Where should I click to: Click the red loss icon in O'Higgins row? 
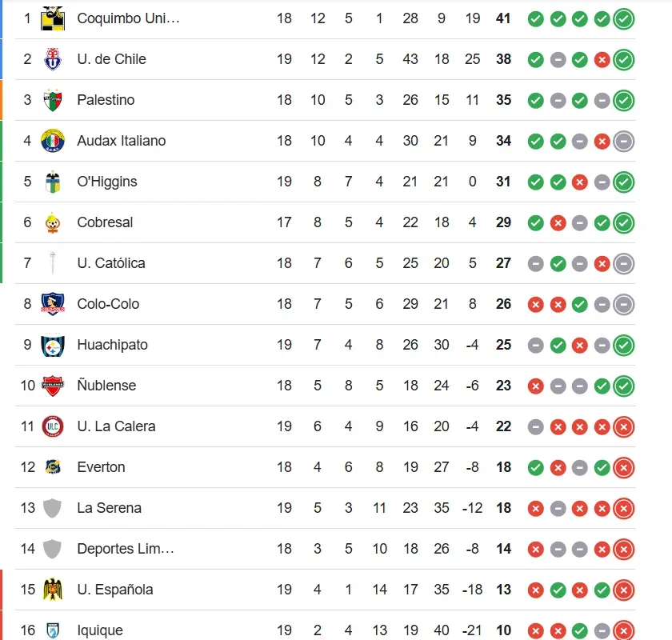tap(580, 182)
